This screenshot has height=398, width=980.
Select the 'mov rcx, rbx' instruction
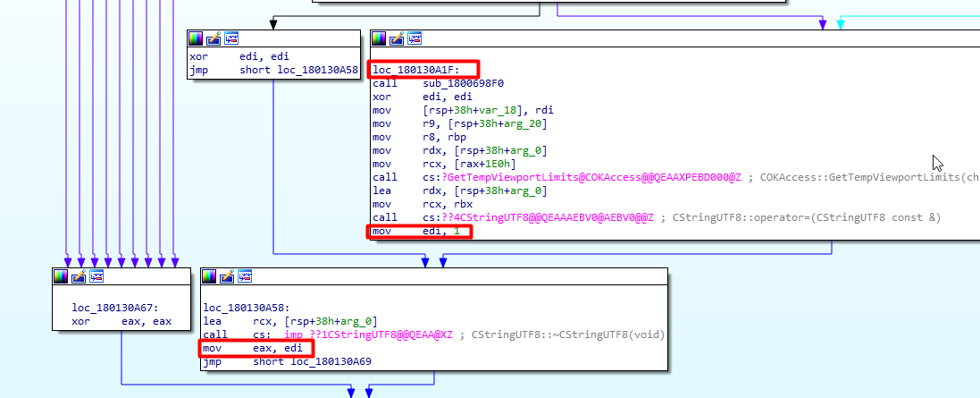tap(423, 205)
